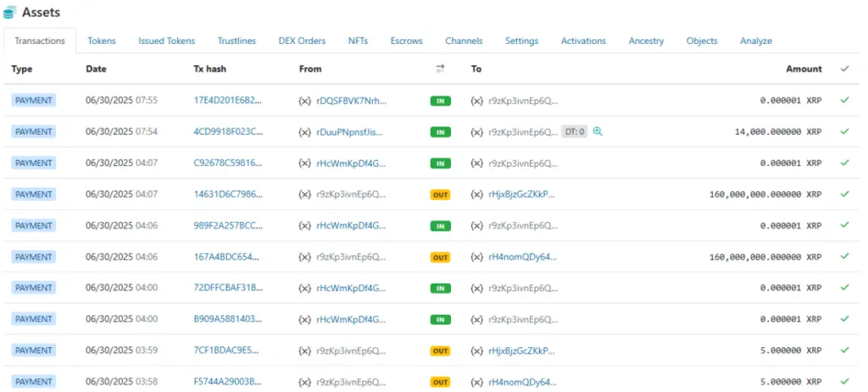Click the Date column header
Viewport: 868px width, 392px height.
(x=97, y=69)
